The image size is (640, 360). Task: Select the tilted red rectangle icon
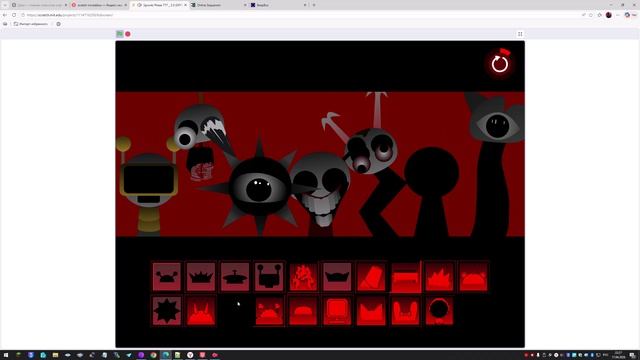[x=371, y=277]
